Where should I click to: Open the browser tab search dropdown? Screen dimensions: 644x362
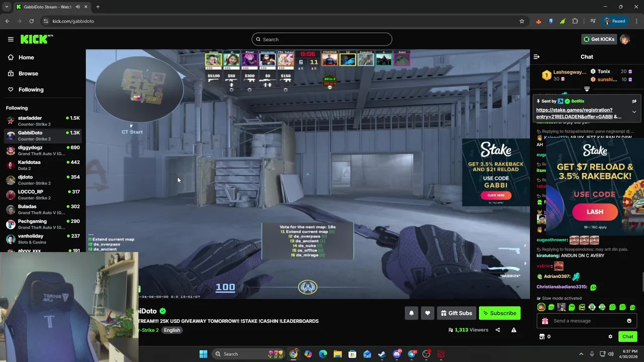click(7, 7)
